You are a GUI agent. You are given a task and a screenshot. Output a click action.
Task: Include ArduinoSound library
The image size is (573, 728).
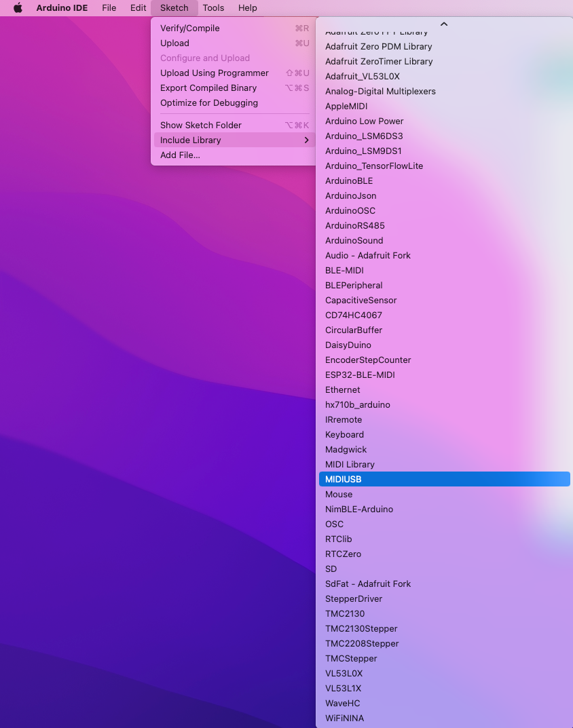(x=445, y=240)
